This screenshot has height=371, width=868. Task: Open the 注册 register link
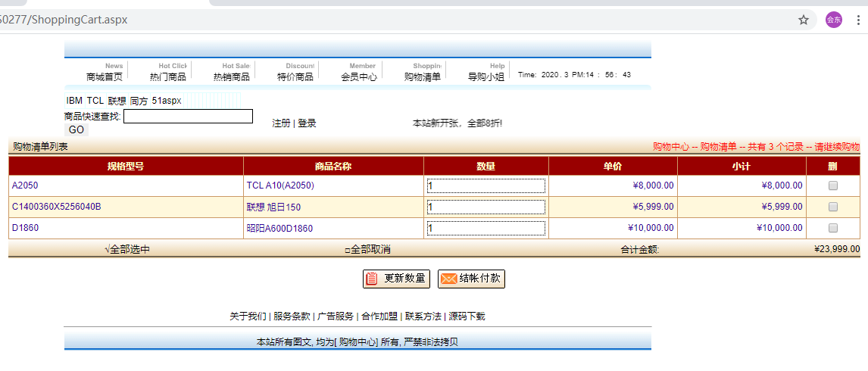tap(281, 123)
